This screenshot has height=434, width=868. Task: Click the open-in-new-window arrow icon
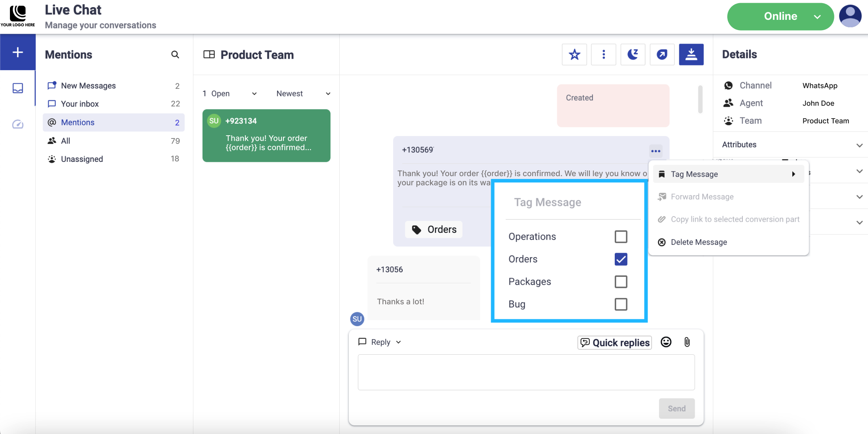662,54
